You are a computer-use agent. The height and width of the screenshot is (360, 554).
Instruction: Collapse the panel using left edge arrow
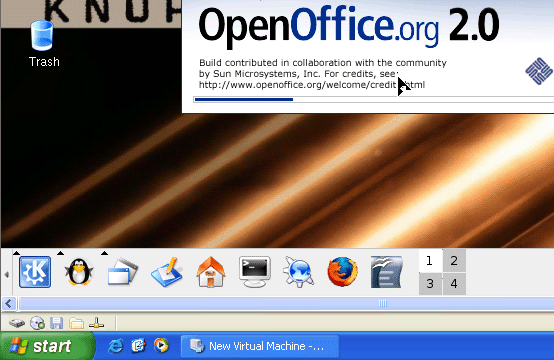pos(6,275)
